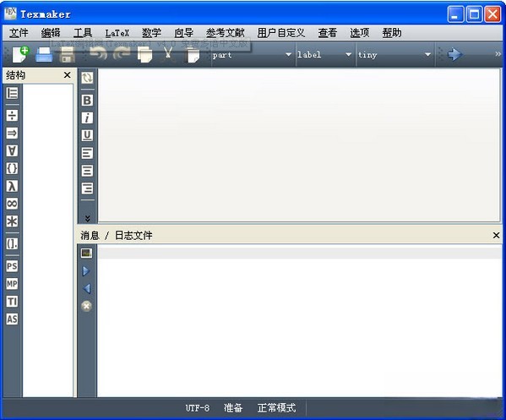Image resolution: width=506 pixels, height=420 pixels.
Task: Open a file with the blue folder icon
Action: 44,54
